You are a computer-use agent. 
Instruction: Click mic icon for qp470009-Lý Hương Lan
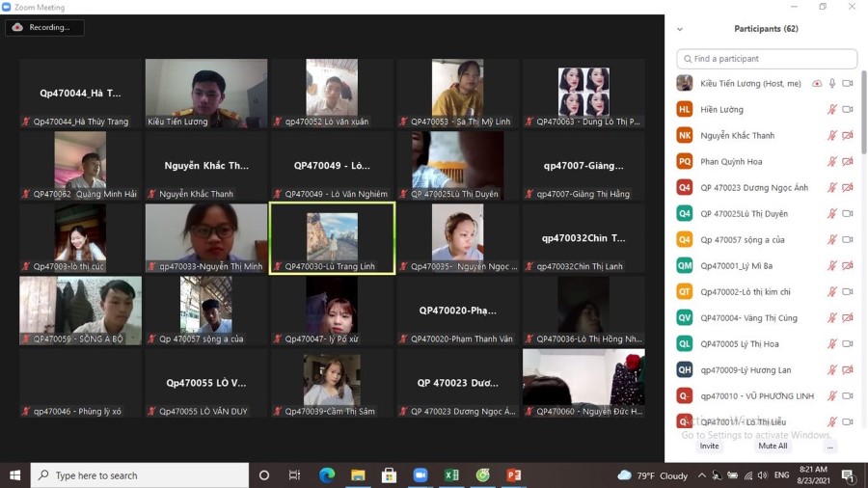tap(832, 369)
